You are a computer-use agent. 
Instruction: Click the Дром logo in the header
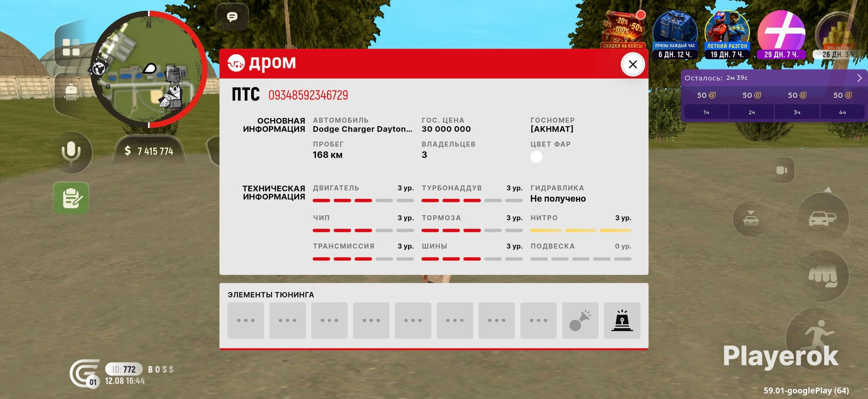(x=262, y=63)
